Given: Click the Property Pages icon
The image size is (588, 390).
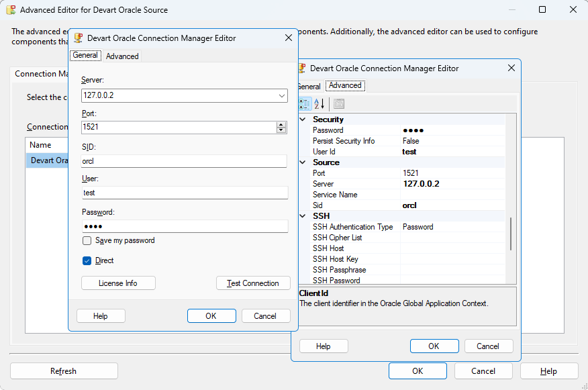Looking at the screenshot, I should 339,103.
